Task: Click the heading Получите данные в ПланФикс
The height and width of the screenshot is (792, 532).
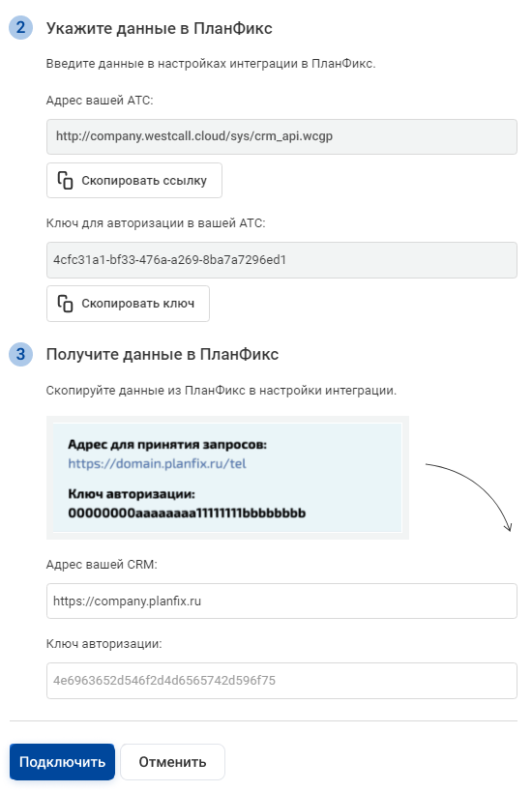Action: (x=163, y=355)
